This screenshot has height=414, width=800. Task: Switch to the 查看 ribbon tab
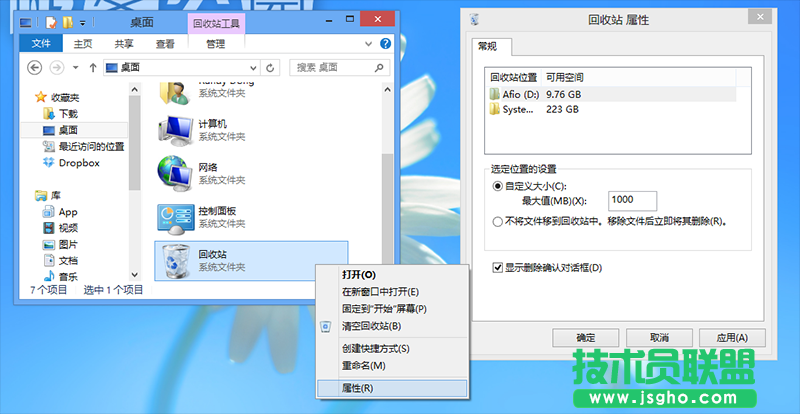pyautogui.click(x=165, y=44)
